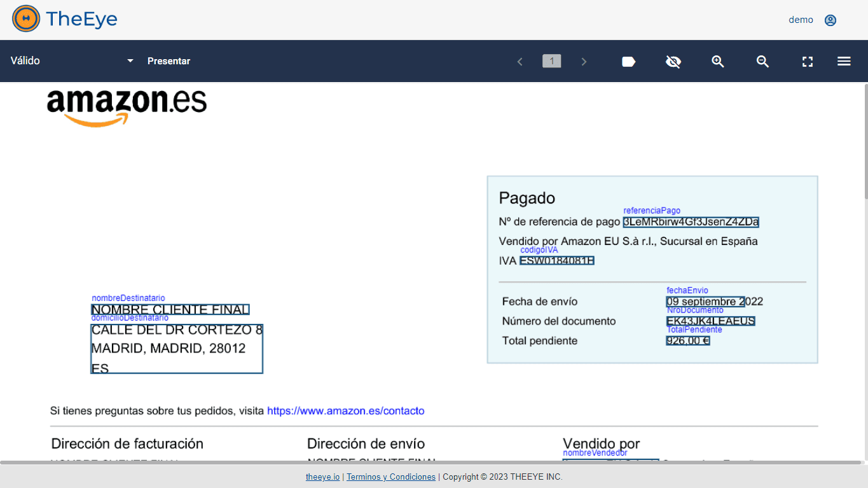
Task: Open the user account profile icon
Action: pos(830,20)
